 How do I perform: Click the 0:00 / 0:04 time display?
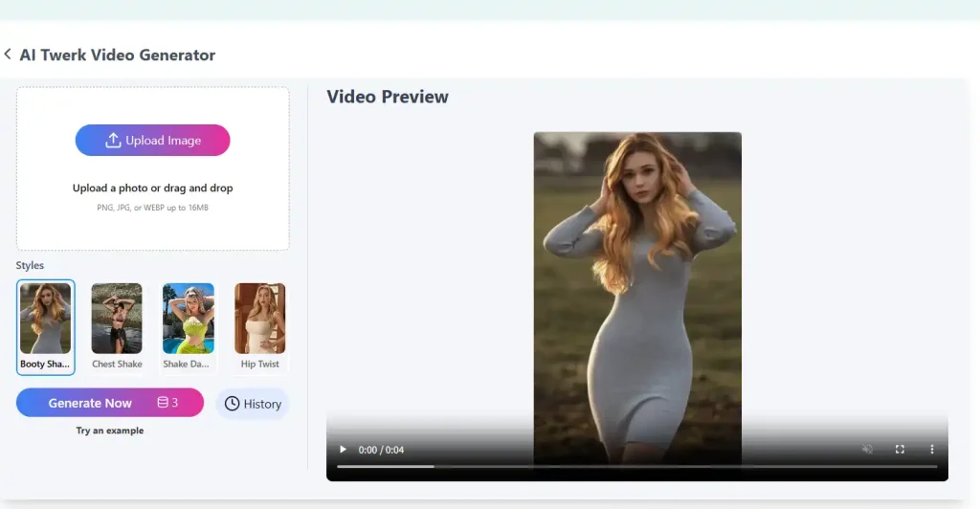tap(381, 450)
